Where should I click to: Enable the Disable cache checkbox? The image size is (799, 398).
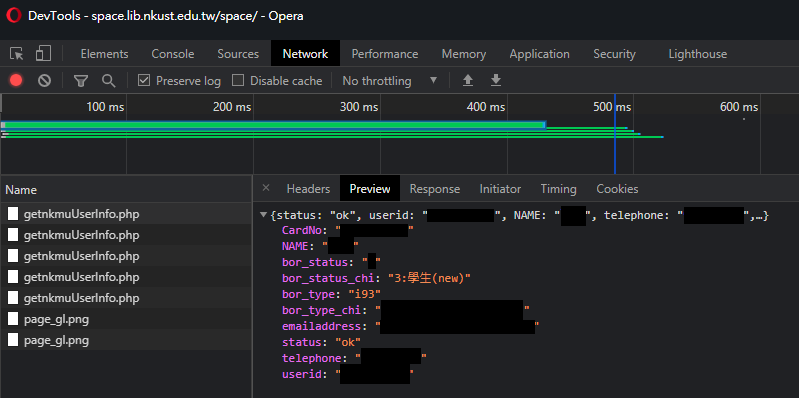[238, 81]
